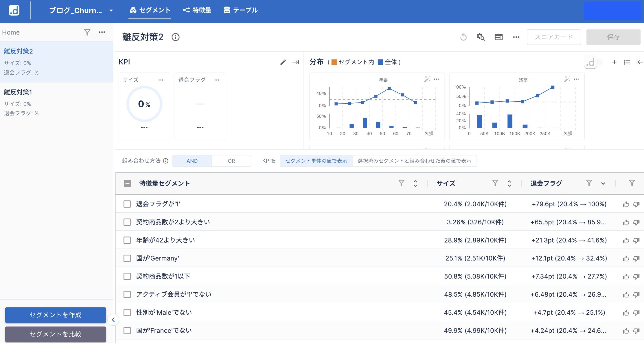The image size is (644, 343).
Task: Click the スコアカード button
Action: [x=554, y=37]
